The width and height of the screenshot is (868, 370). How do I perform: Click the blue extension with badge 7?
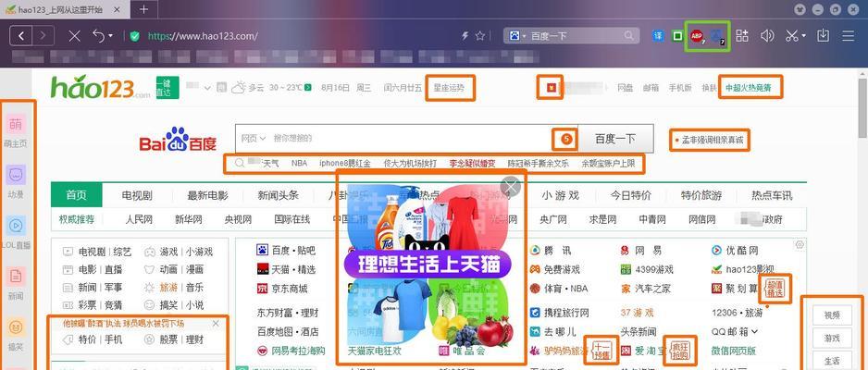pos(717,36)
